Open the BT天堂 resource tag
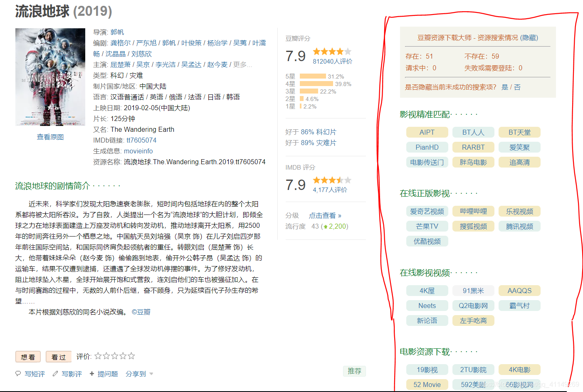Image resolution: width=583 pixels, height=392 pixels. (519, 132)
